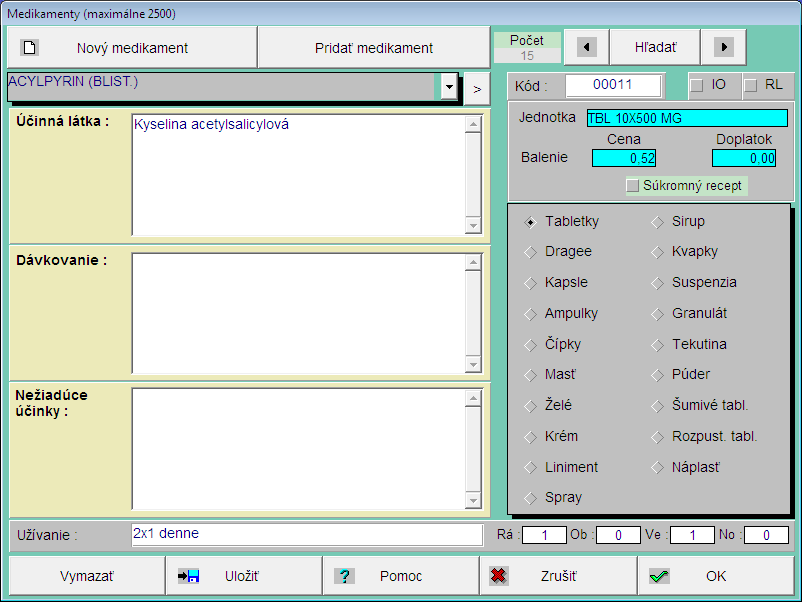The image size is (802, 602).
Task: Click the Rá morning dose field
Action: (544, 535)
